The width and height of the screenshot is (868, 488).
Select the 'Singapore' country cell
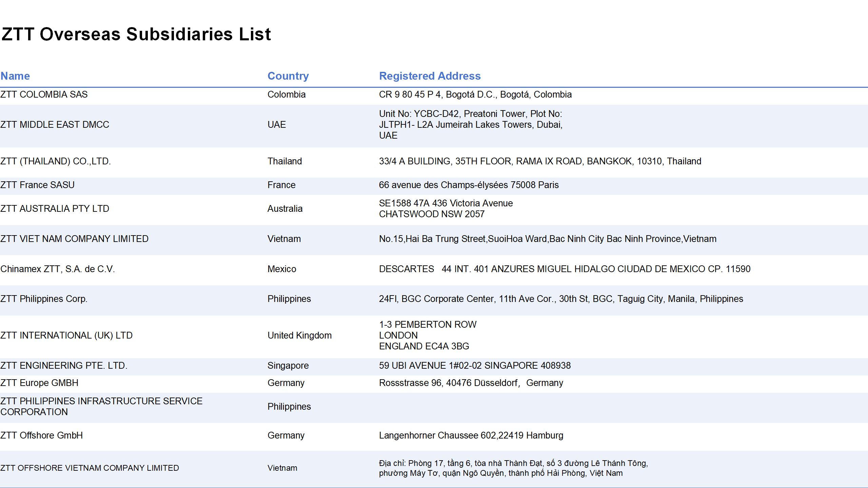tap(288, 366)
